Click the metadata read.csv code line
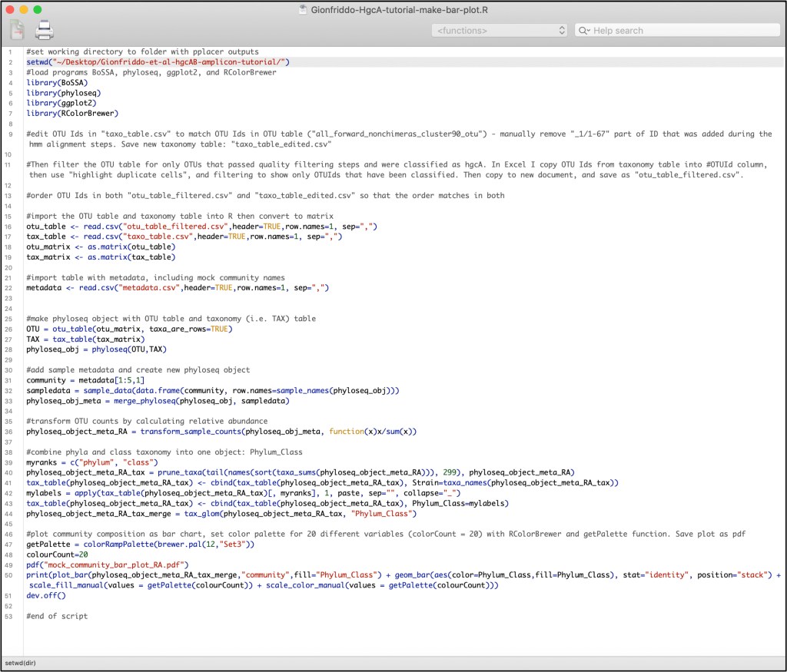The height and width of the screenshot is (672, 787). (x=177, y=287)
